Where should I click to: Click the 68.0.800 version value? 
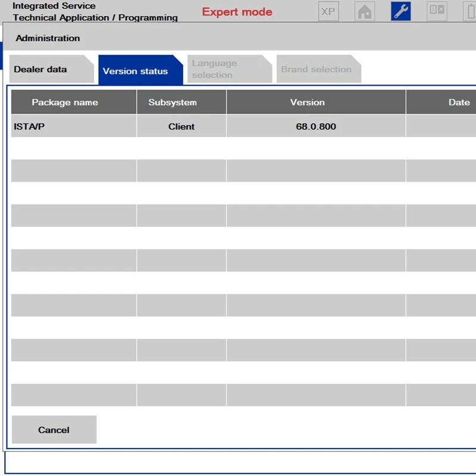click(x=316, y=126)
